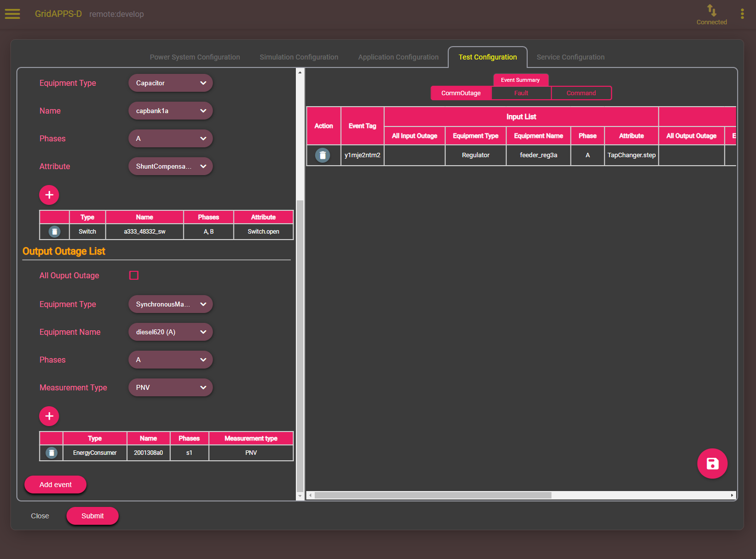Click the feeder_reg3a equipment name cell
The height and width of the screenshot is (559, 756).
[x=539, y=155]
